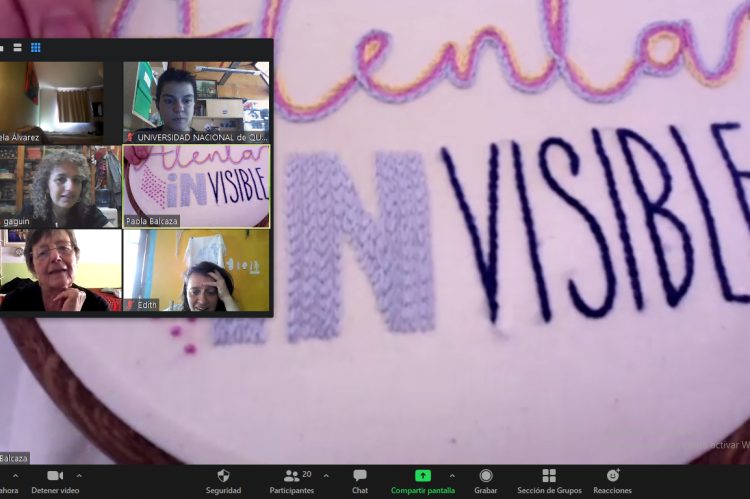Click the gaguin participant video tile
The height and width of the screenshot is (499, 750).
pyautogui.click(x=60, y=185)
